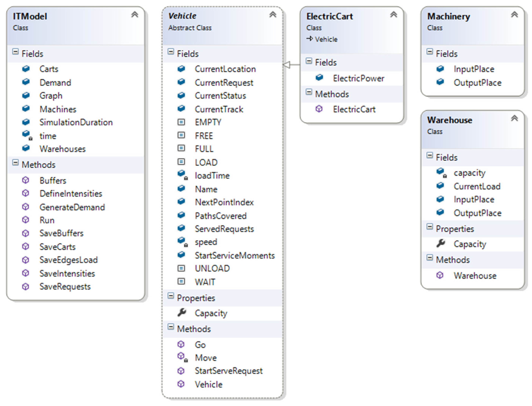This screenshot has height=406, width=532.
Task: Collapse the ElectricCart Methods section
Action: 309,92
